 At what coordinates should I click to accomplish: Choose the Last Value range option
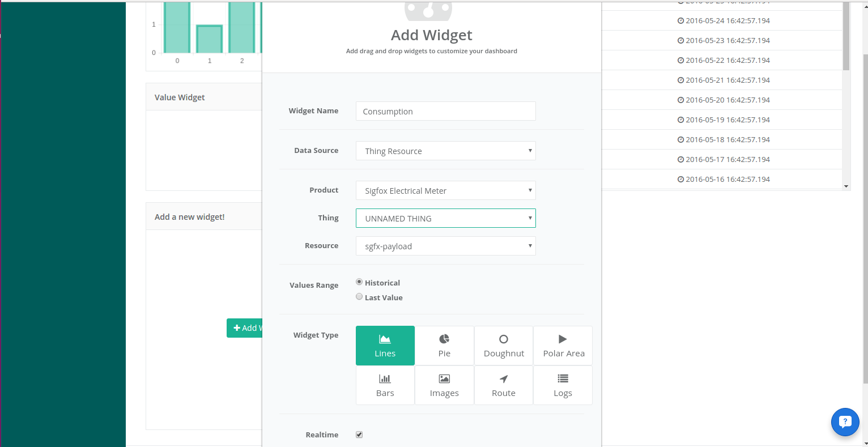[359, 296]
